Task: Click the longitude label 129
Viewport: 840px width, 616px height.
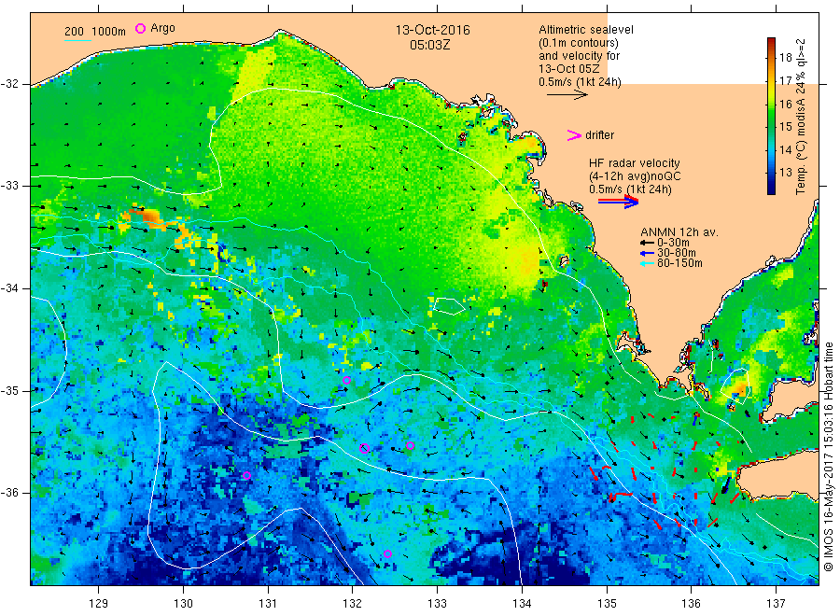Action: coord(99,604)
